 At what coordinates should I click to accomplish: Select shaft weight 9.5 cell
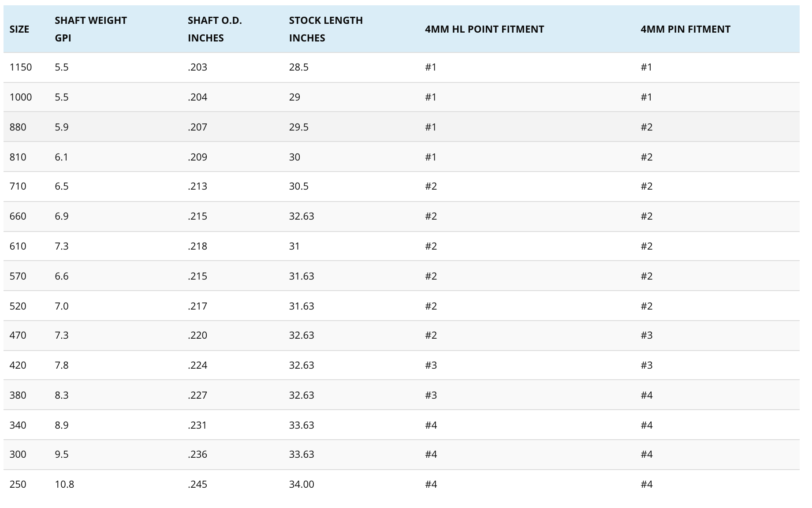[62, 454]
